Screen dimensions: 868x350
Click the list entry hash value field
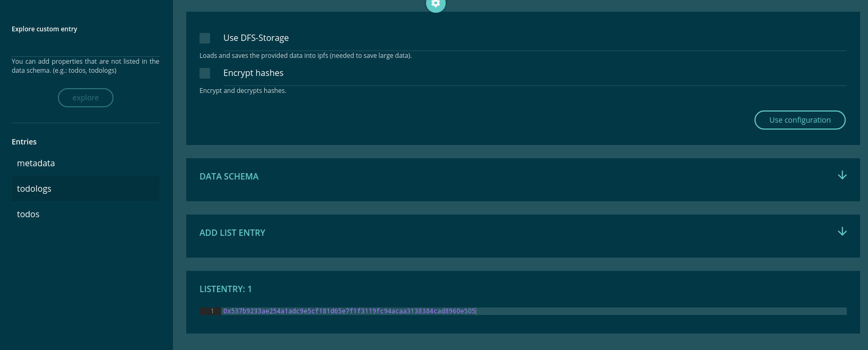(534, 311)
